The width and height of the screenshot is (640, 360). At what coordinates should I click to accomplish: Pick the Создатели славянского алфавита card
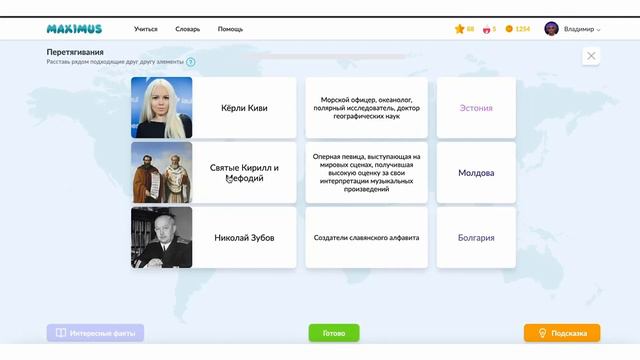pyautogui.click(x=367, y=238)
